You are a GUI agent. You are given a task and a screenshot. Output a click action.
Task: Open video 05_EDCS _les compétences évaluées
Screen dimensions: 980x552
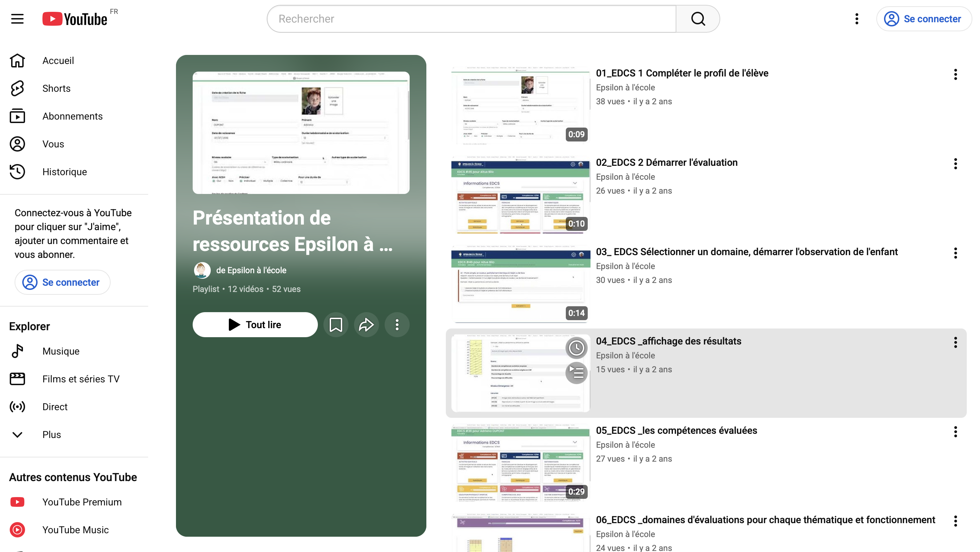point(676,430)
